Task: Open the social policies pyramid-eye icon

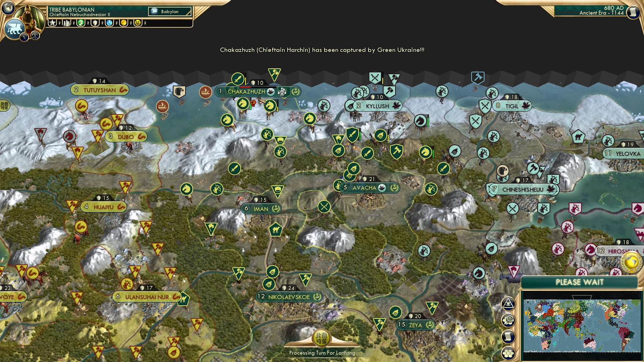Action: click(x=509, y=304)
